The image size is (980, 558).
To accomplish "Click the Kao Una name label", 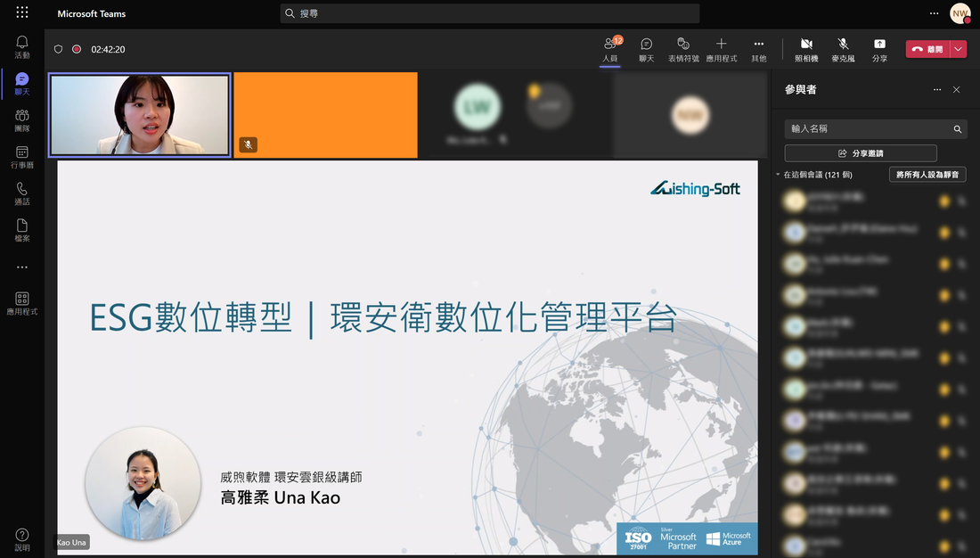I will point(71,542).
